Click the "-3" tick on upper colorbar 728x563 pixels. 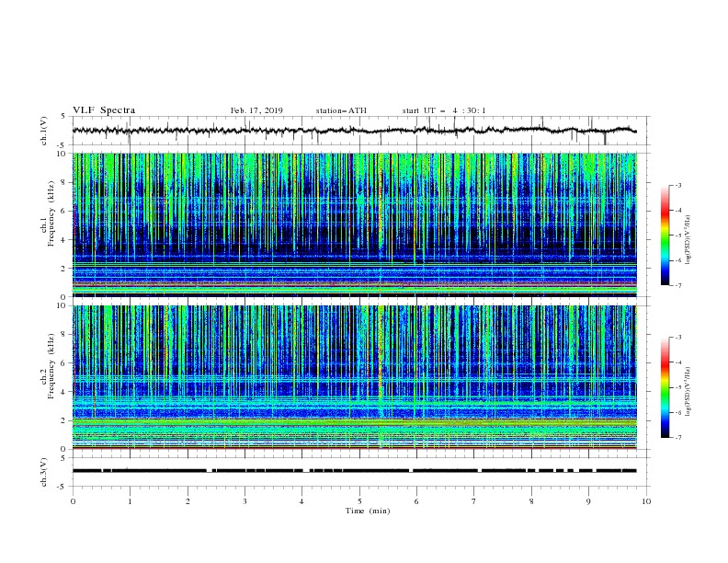678,185
